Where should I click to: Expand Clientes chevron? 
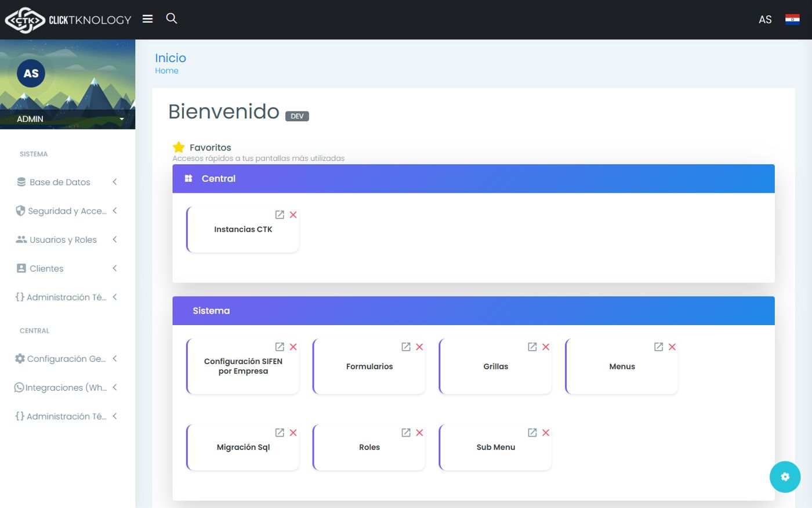(x=115, y=268)
